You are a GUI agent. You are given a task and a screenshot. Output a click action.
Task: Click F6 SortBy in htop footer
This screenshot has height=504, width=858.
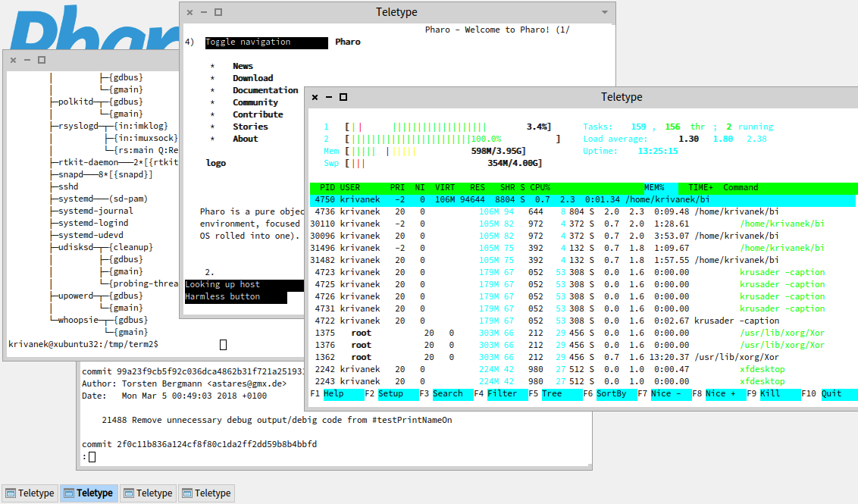click(609, 394)
